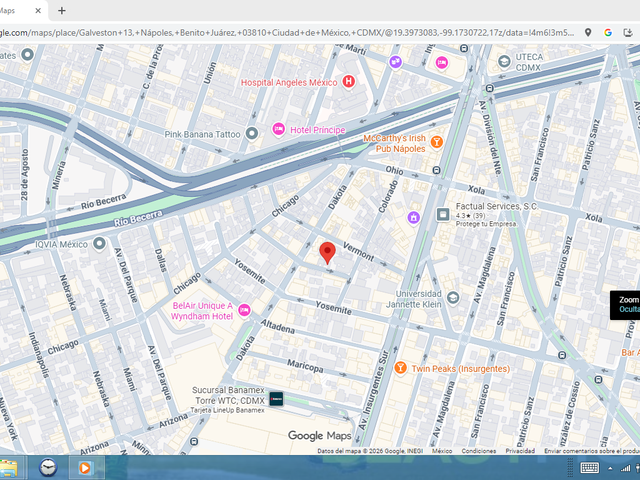Click the Twin Peaks (Insurgentes) label
Image resolution: width=640 pixels, height=480 pixels.
pos(461,369)
